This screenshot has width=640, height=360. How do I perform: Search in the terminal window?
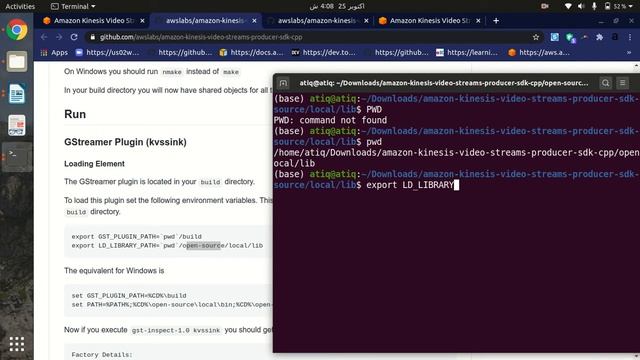(606, 83)
